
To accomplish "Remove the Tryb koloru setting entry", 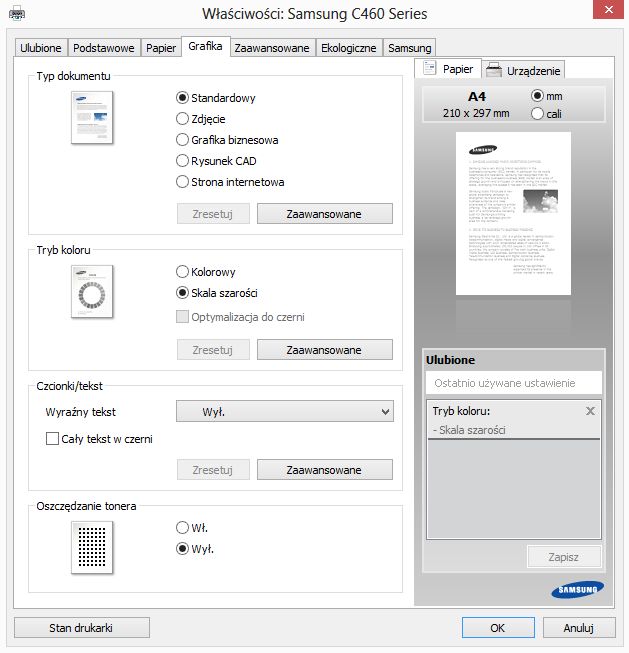I will tap(590, 411).
